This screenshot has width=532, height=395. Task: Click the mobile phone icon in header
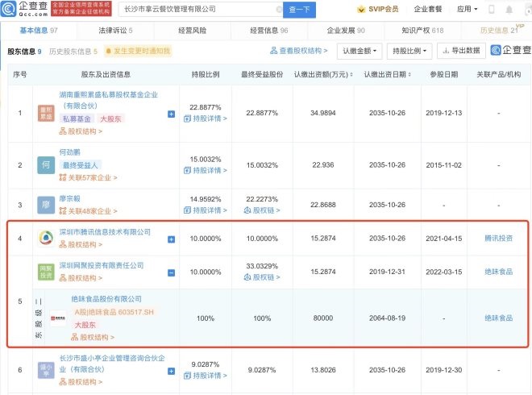(x=492, y=9)
